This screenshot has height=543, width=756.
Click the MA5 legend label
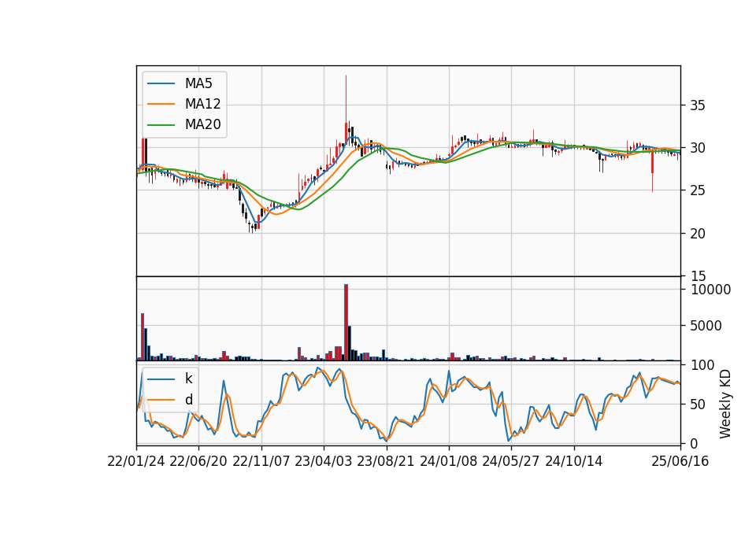tap(198, 83)
